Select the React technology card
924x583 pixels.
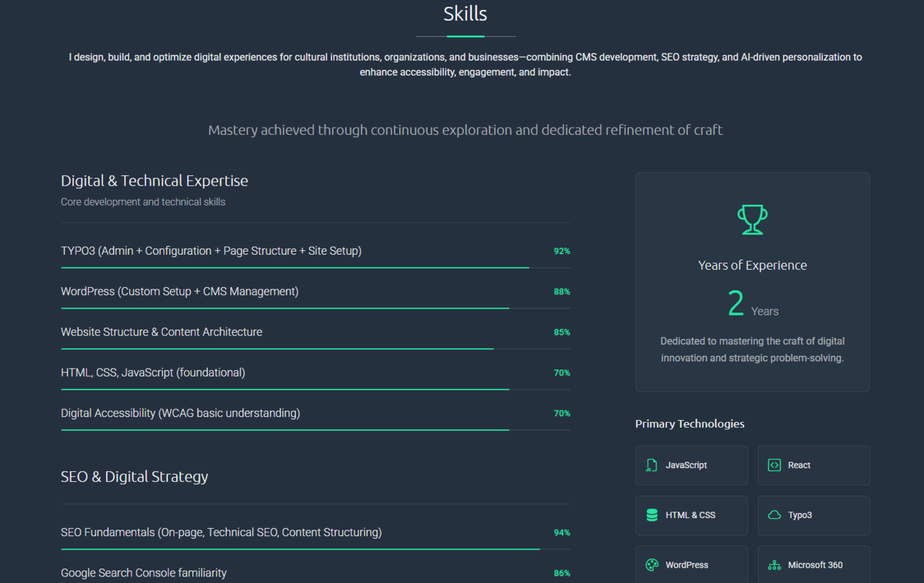[x=814, y=465]
